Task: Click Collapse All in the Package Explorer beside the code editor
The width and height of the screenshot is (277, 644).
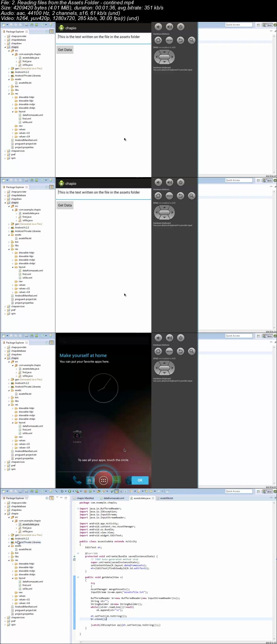Action: click(47, 498)
